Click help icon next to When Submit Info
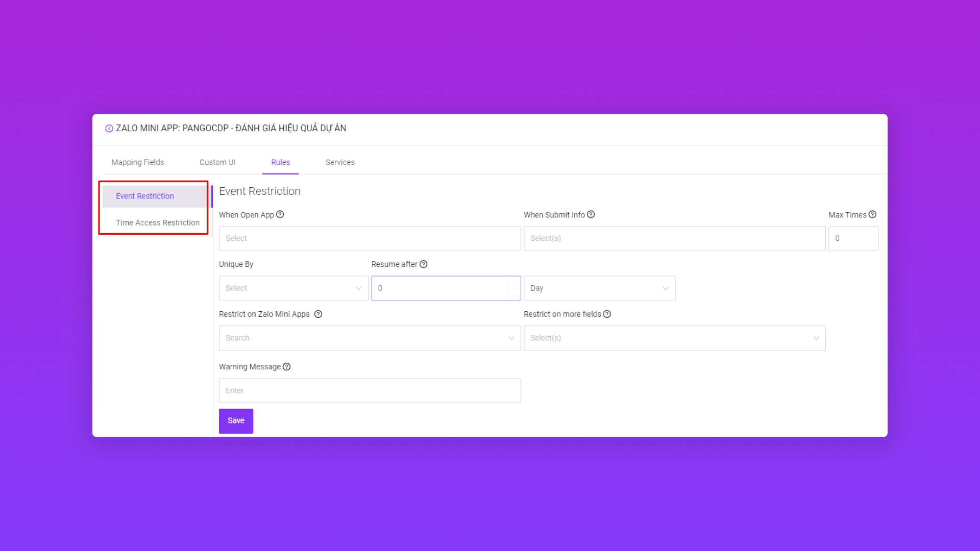Screen dimensions: 980x551 pos(591,215)
